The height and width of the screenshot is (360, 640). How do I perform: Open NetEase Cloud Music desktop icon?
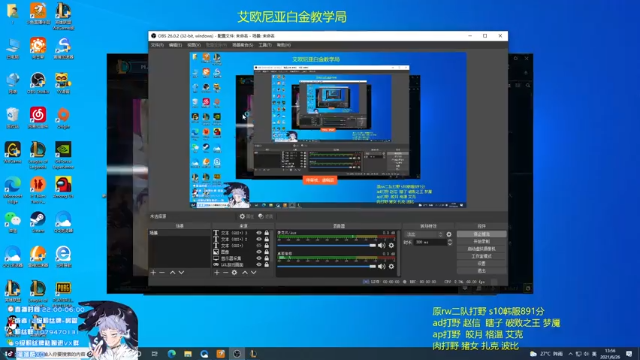point(38,118)
